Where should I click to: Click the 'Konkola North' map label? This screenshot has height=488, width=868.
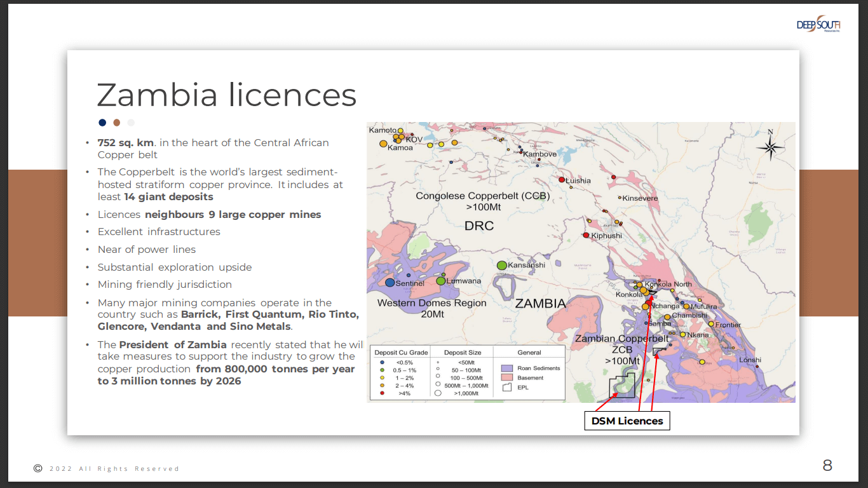[x=668, y=284]
